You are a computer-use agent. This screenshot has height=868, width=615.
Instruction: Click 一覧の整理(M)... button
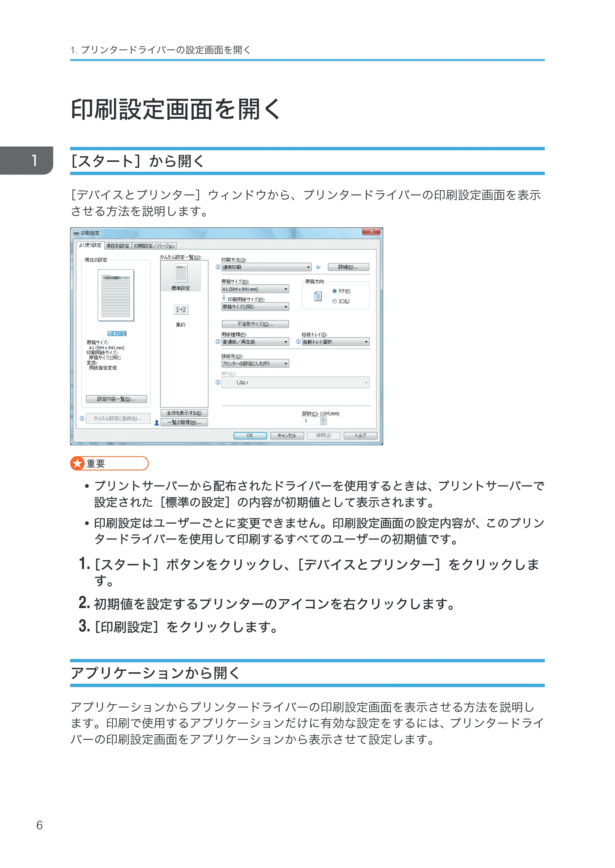click(184, 422)
